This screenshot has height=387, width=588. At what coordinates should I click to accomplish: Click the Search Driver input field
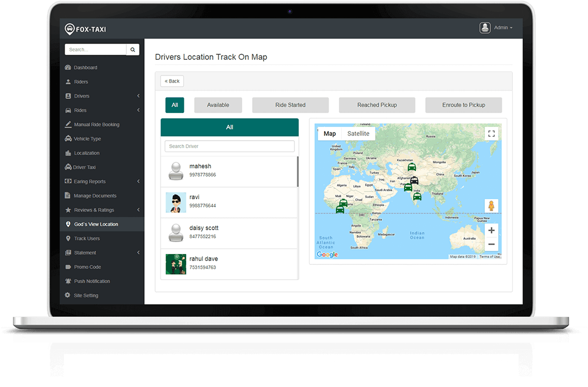229,147
